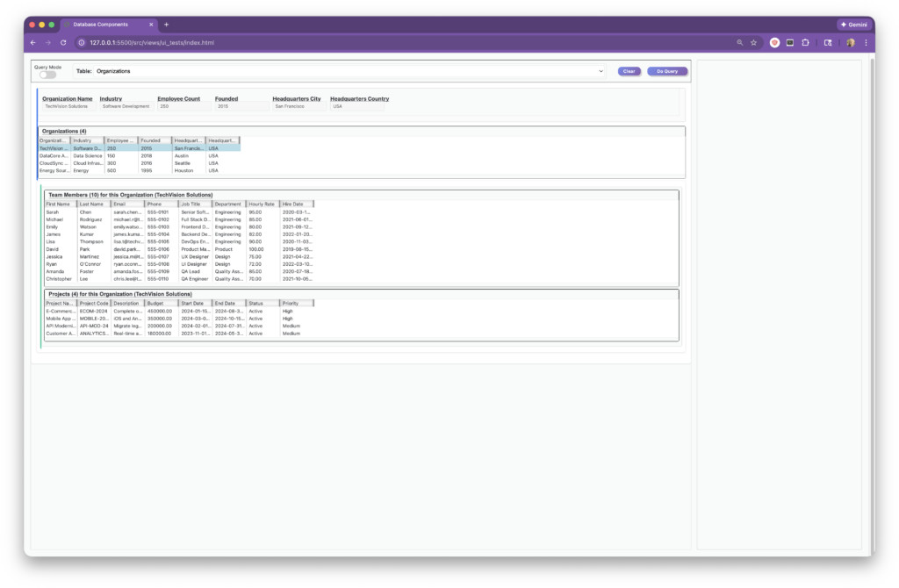
Task: Click the Organization Name input field
Action: [x=67, y=106]
